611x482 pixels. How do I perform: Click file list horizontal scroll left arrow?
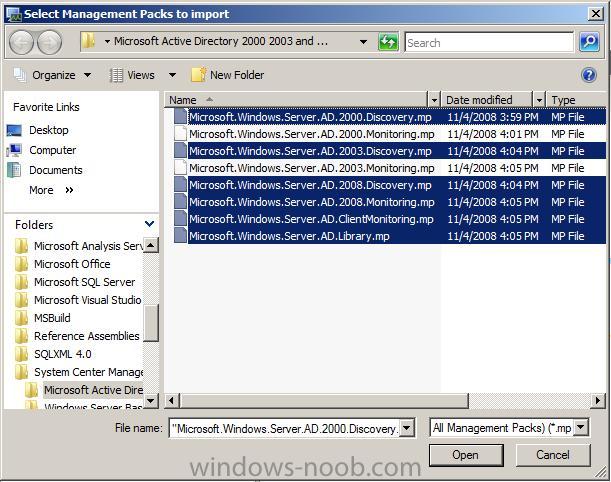172,400
